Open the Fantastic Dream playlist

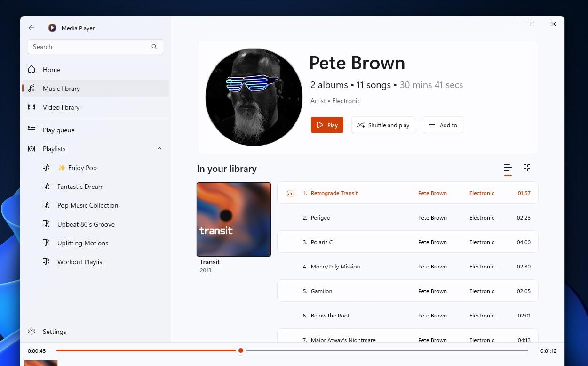[x=95, y=187]
